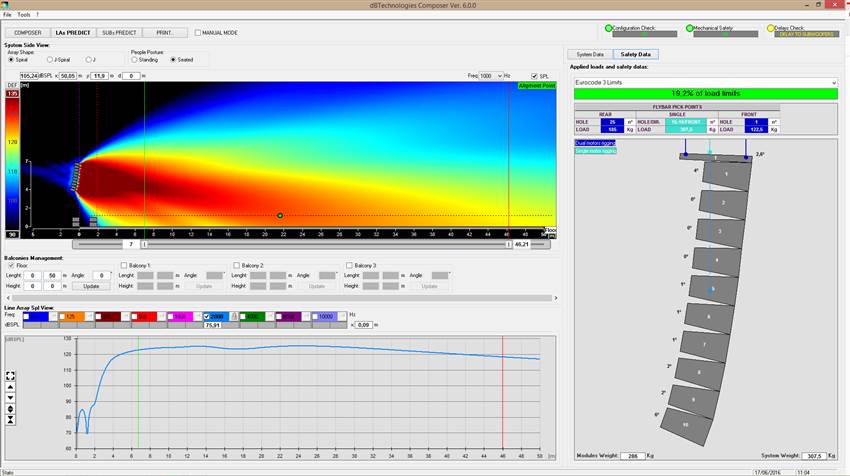Open dropdown arrow next to 10000 Hz swatch
The width and height of the screenshot is (850, 476).
[x=342, y=317]
